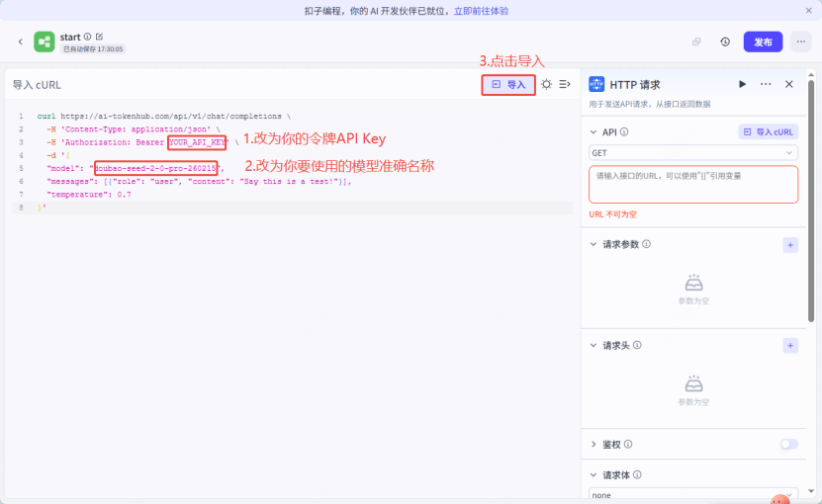The height and width of the screenshot is (504, 822).
Task: Show 请求体 info icon
Action: 637,475
